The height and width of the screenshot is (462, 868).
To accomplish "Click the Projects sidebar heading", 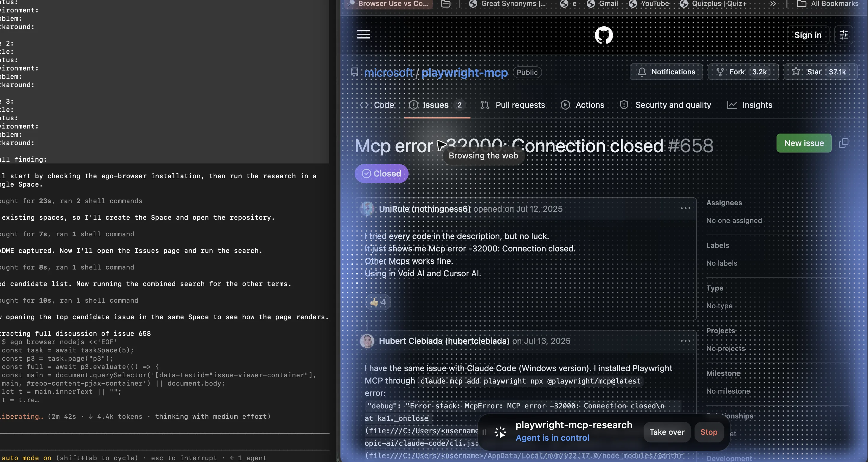I will coord(720,331).
